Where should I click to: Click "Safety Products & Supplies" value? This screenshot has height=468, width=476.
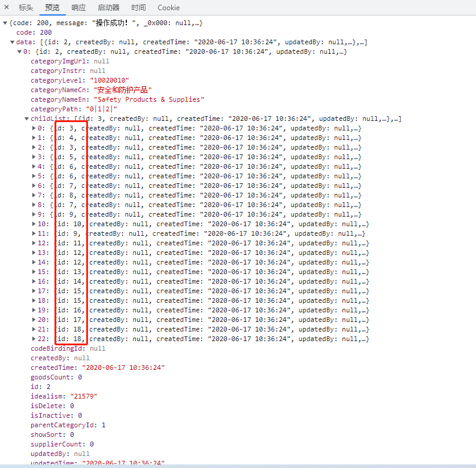(x=149, y=99)
